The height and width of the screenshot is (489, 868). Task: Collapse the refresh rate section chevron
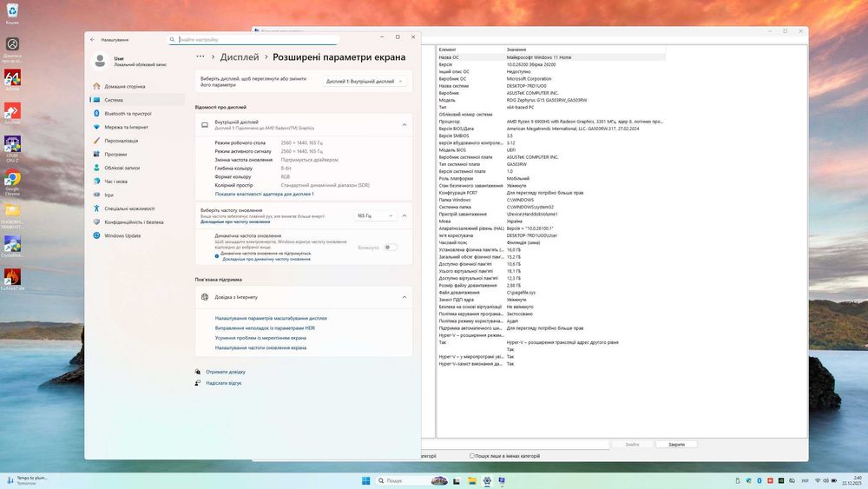coord(404,215)
